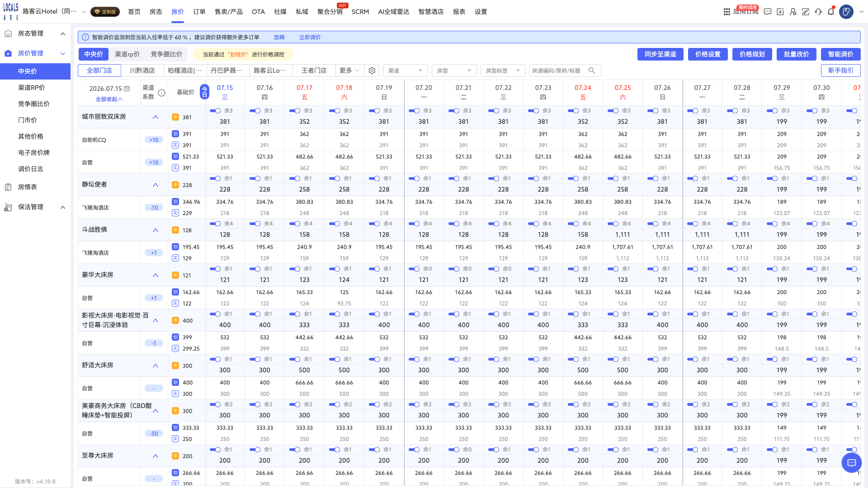Image resolution: width=868 pixels, height=488 pixels.
Task: Open the apps grid icon
Action: (727, 12)
